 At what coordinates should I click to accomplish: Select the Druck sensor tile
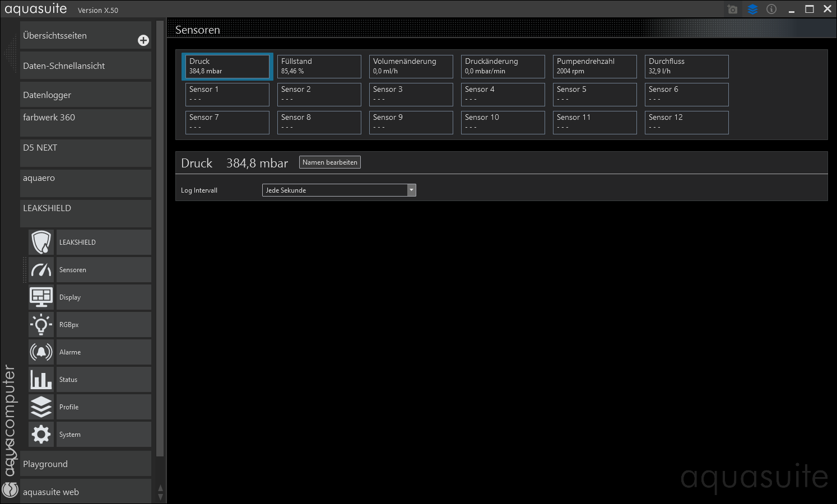227,67
